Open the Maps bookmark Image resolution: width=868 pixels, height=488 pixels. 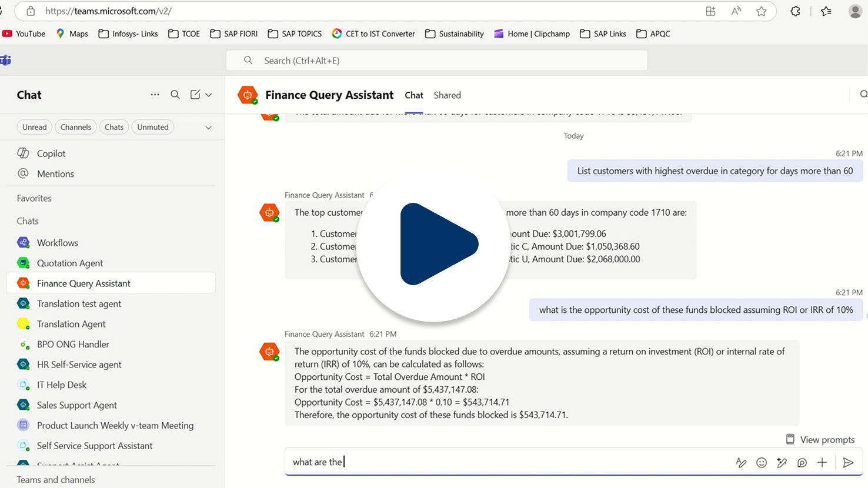point(72,34)
